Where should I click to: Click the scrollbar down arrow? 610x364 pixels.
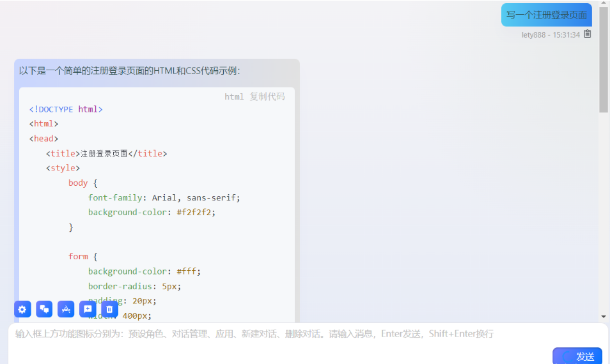[x=604, y=317]
